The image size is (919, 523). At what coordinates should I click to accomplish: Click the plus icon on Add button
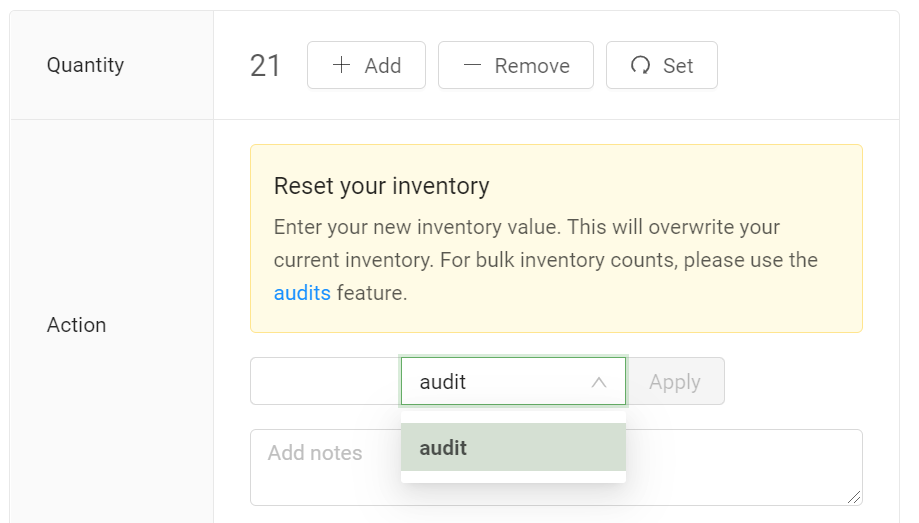click(342, 65)
